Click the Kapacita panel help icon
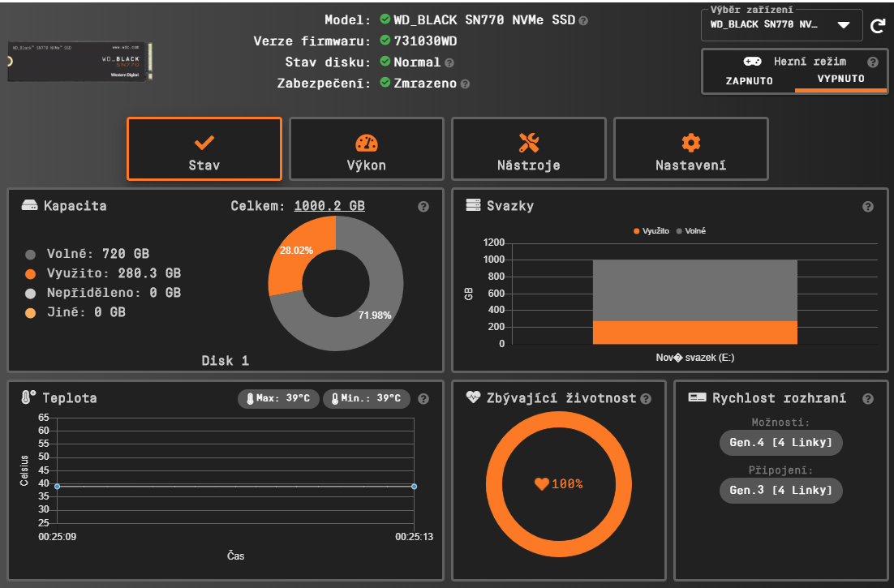 [423, 207]
